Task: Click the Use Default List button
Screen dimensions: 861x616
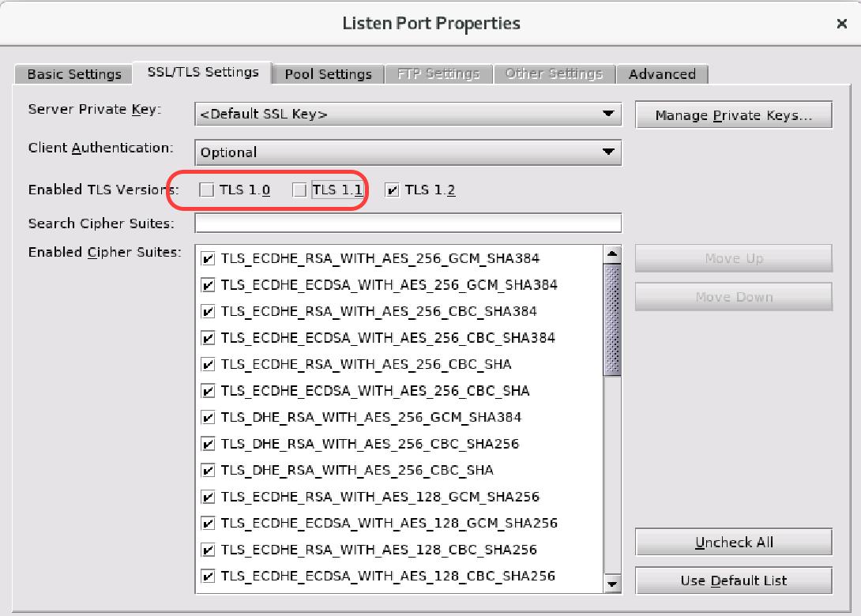Action: pos(733,580)
